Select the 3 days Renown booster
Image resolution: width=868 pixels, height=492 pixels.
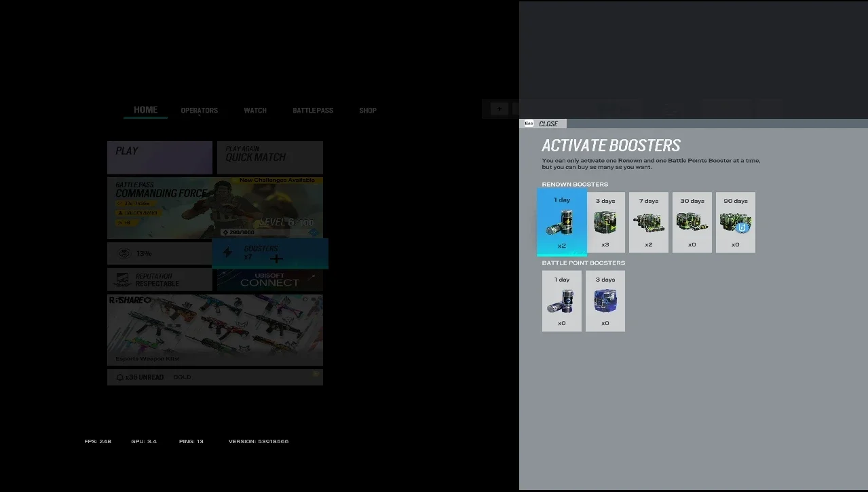click(x=605, y=223)
